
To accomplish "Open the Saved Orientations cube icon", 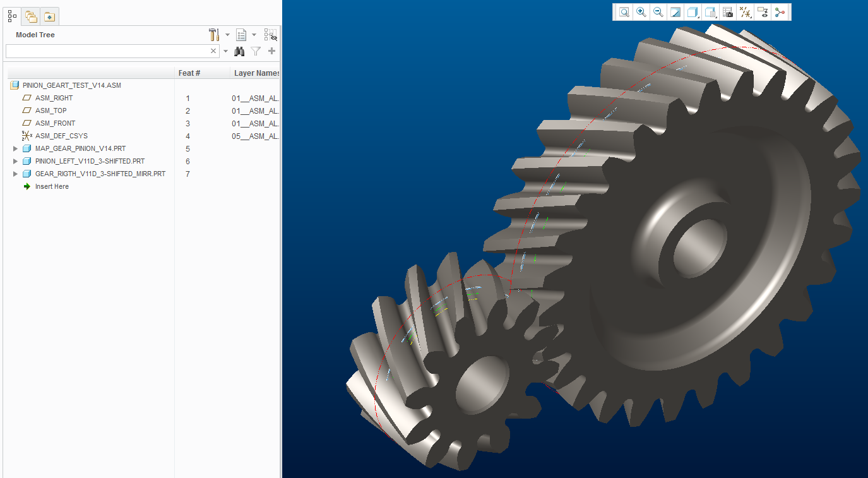I will pos(693,12).
